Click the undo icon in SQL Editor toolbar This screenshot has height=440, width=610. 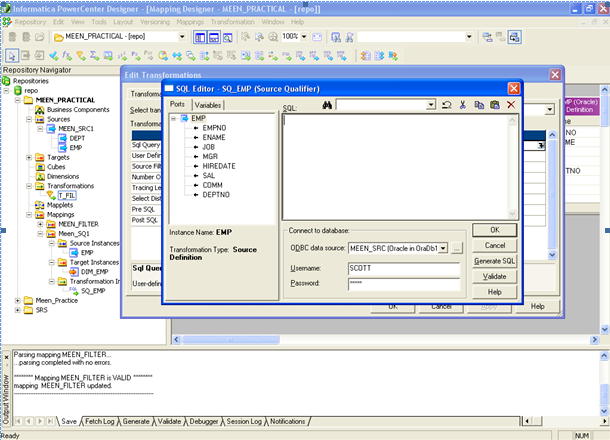447,105
